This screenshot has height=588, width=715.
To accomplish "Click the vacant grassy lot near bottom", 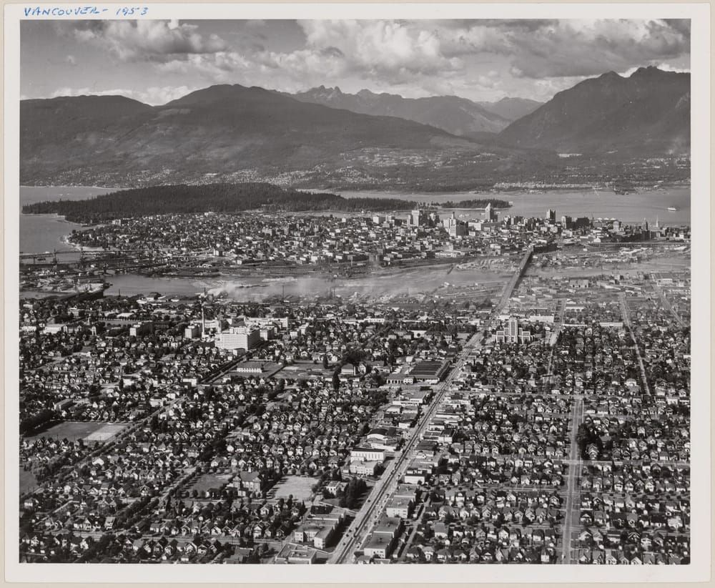I will click(x=295, y=488).
